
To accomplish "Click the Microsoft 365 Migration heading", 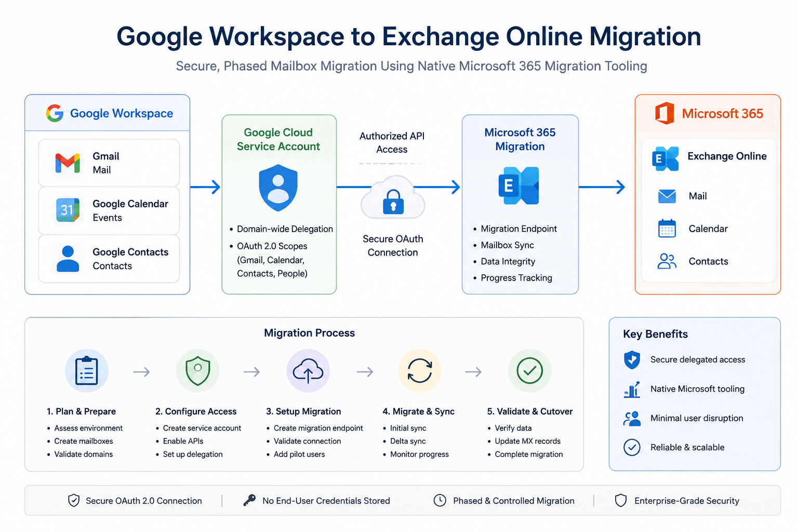I will tap(520, 139).
